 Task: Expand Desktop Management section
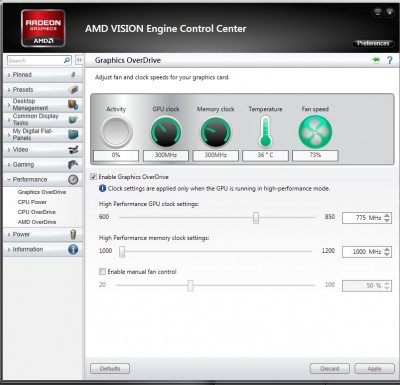coord(42,105)
